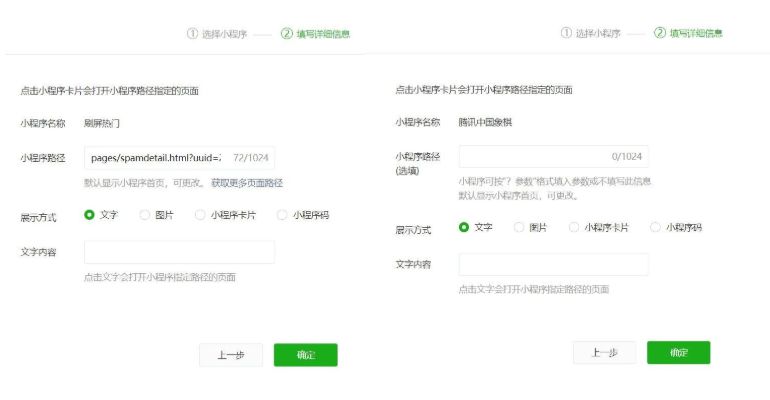
Task: Click 文字内容 input in 刷屏热门 panel
Action: (179, 252)
